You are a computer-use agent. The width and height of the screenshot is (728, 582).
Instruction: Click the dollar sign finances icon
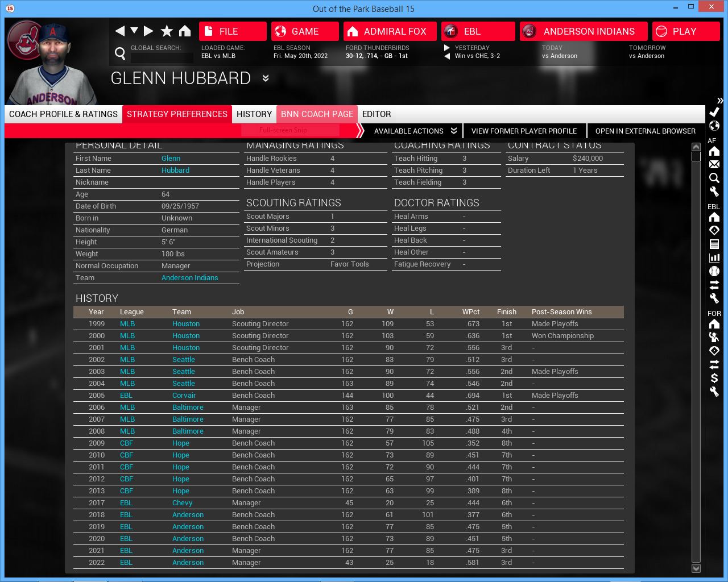(x=714, y=378)
